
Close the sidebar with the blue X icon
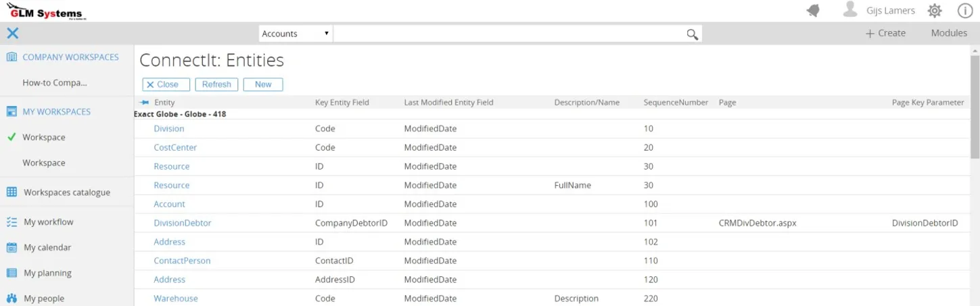(x=12, y=33)
